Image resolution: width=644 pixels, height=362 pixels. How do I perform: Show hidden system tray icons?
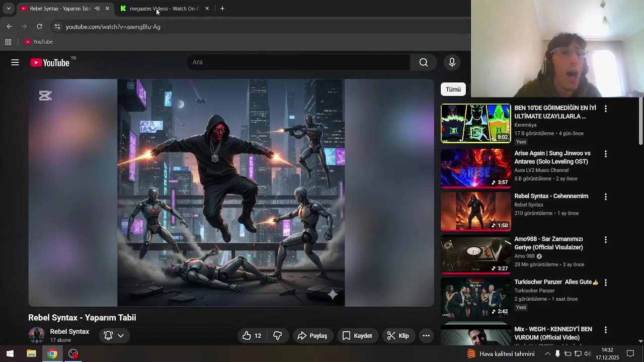point(547,354)
